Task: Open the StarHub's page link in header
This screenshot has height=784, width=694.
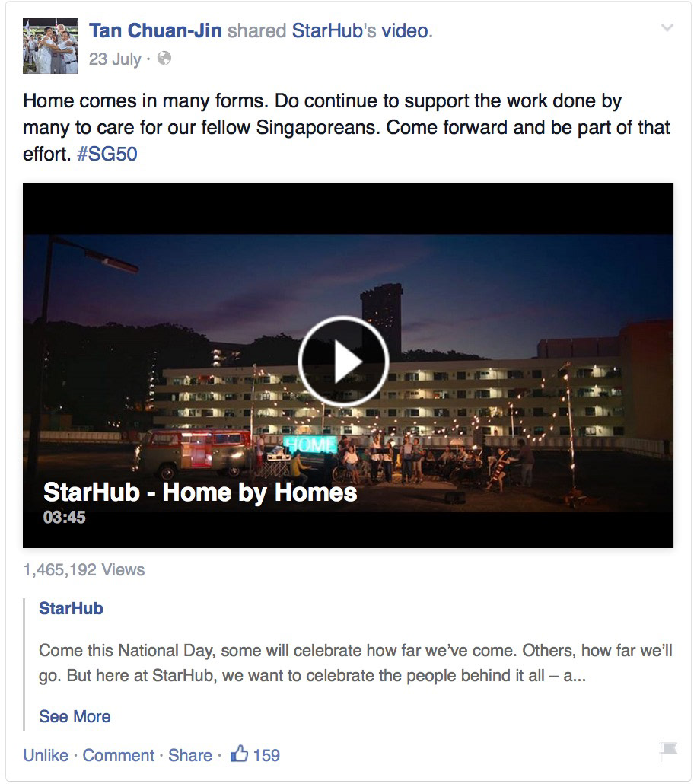Action: (x=333, y=30)
